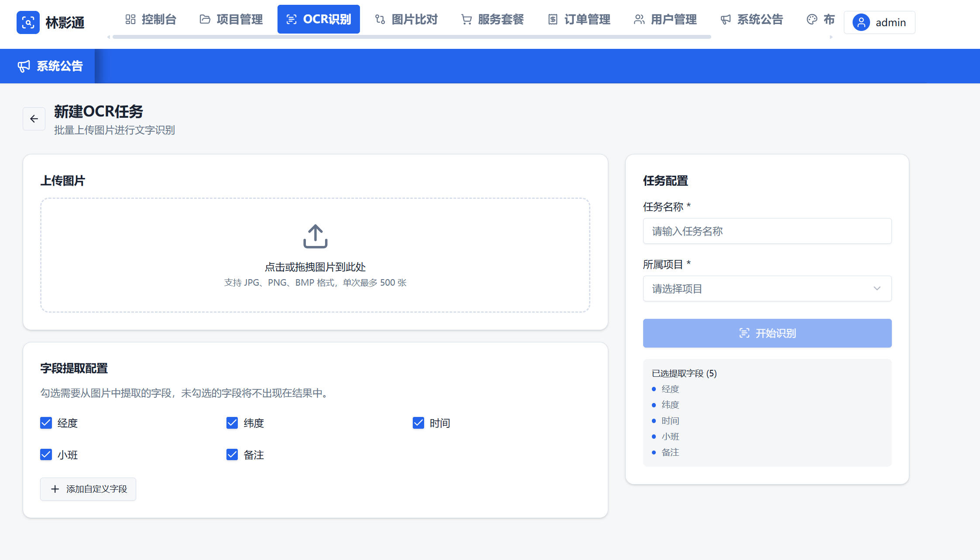Click the 纬度 entry in the selected fields list
The width and height of the screenshot is (980, 560).
[670, 405]
